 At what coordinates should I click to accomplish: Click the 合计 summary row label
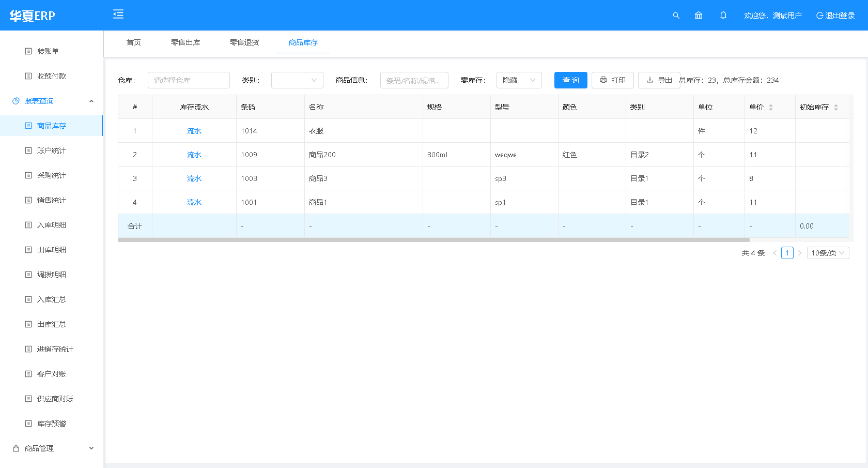click(x=135, y=226)
